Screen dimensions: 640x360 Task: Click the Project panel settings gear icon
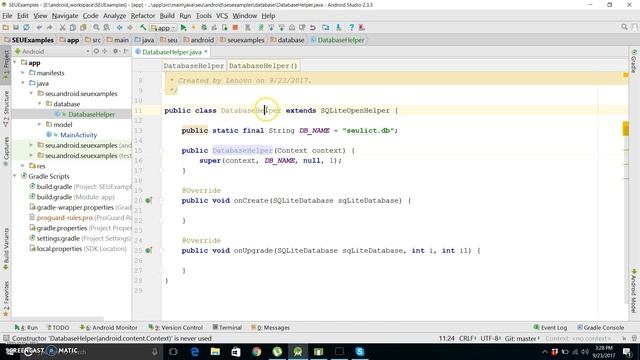point(116,51)
